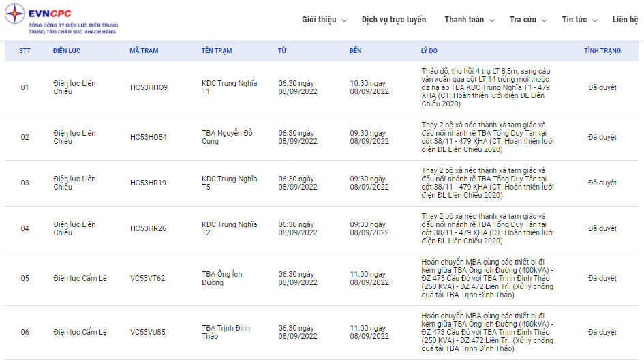Expand the Giới thiệu dropdown chevron

[344, 20]
